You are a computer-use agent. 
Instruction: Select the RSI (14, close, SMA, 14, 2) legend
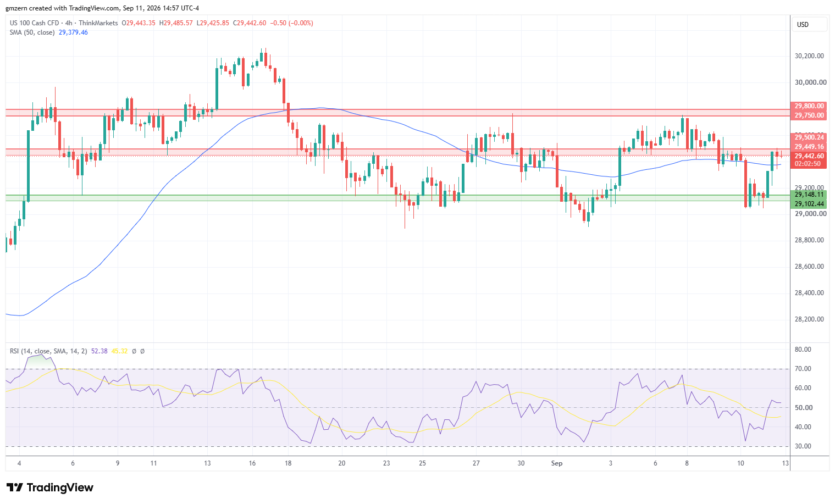[x=48, y=351]
